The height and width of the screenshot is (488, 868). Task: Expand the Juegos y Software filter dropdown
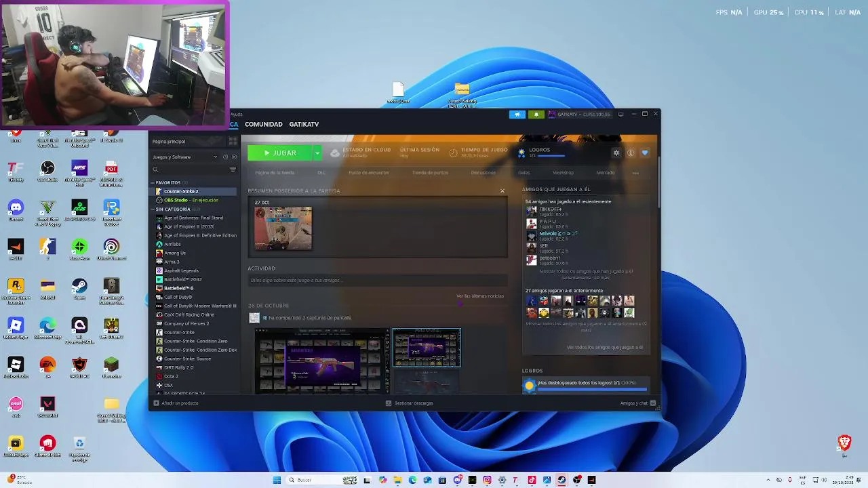tap(216, 157)
